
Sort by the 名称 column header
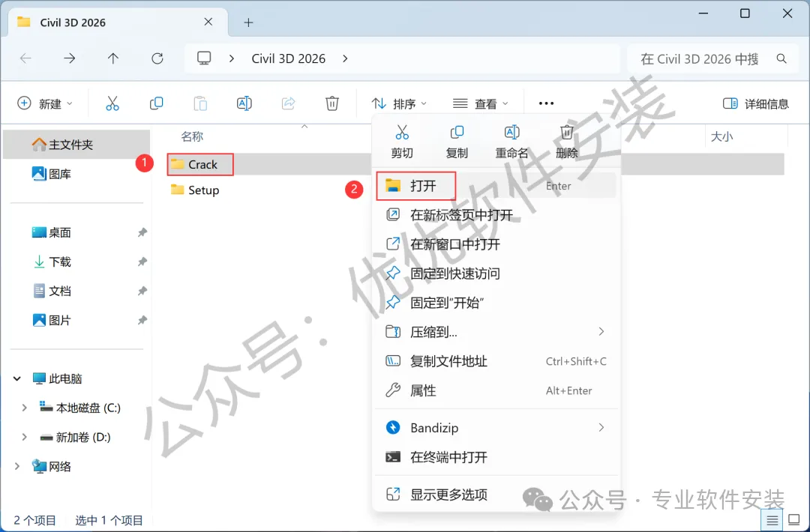click(x=192, y=136)
